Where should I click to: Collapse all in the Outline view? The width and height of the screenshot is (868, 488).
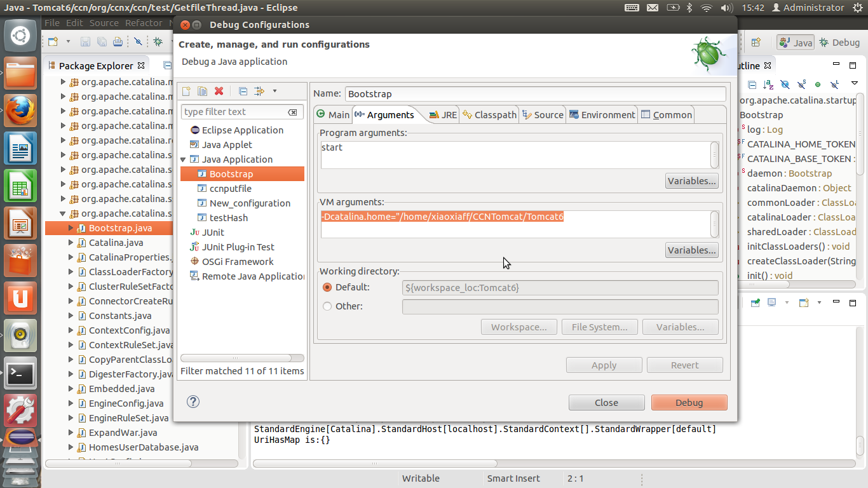click(752, 85)
